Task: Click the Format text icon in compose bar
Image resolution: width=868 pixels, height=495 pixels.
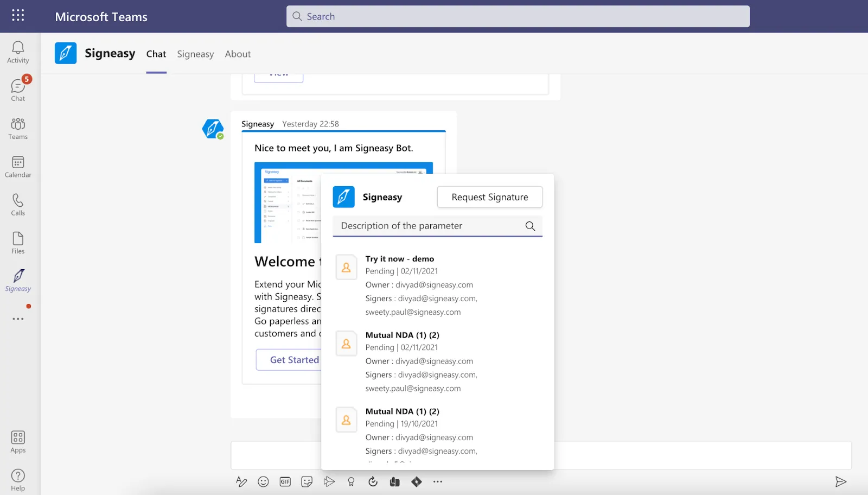Action: pyautogui.click(x=241, y=481)
